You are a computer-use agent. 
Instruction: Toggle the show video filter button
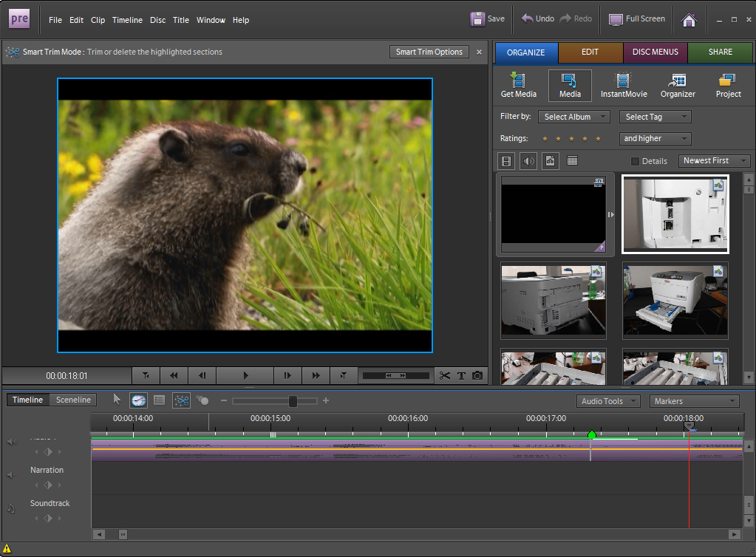(x=506, y=160)
